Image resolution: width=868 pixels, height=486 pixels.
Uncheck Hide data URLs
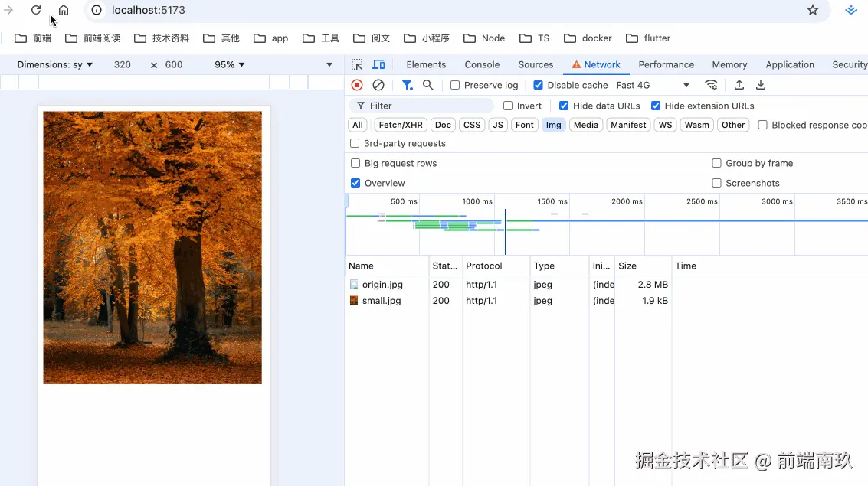[x=564, y=106]
